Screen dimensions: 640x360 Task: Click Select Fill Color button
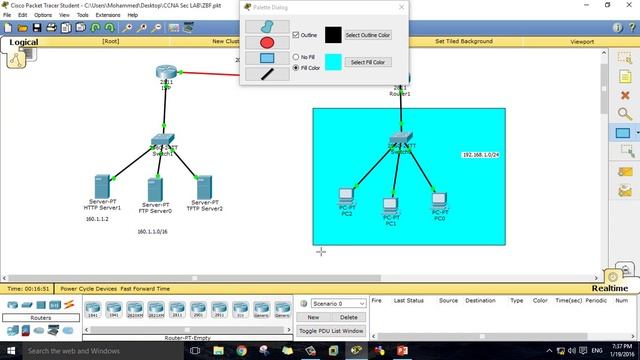point(368,62)
